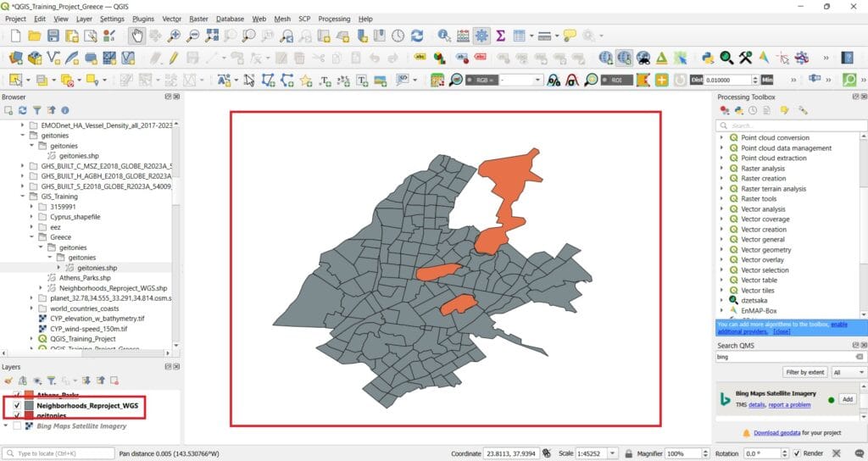Select the Zoom Out magnifier tool
Viewport: 868px width, 461px height.
(192, 36)
